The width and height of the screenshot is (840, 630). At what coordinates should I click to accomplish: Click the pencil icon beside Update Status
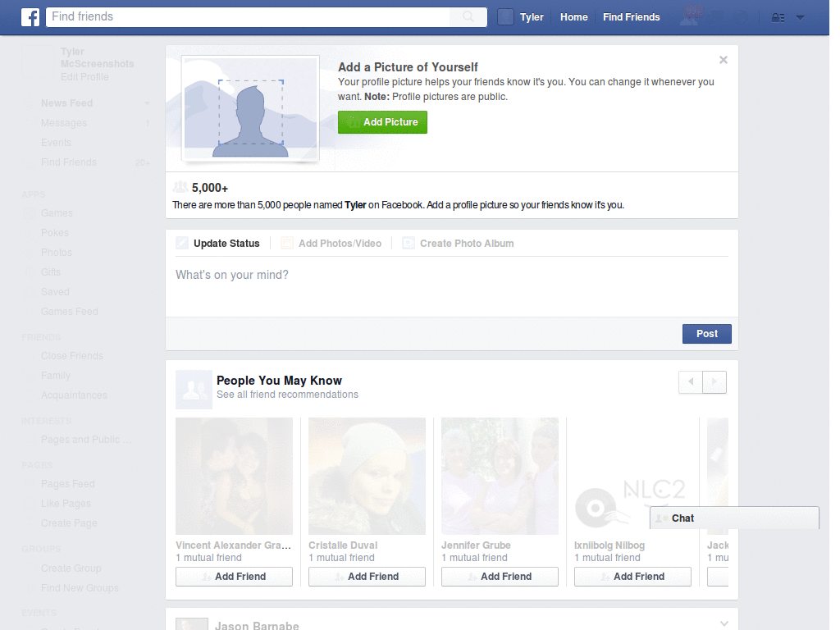(182, 243)
